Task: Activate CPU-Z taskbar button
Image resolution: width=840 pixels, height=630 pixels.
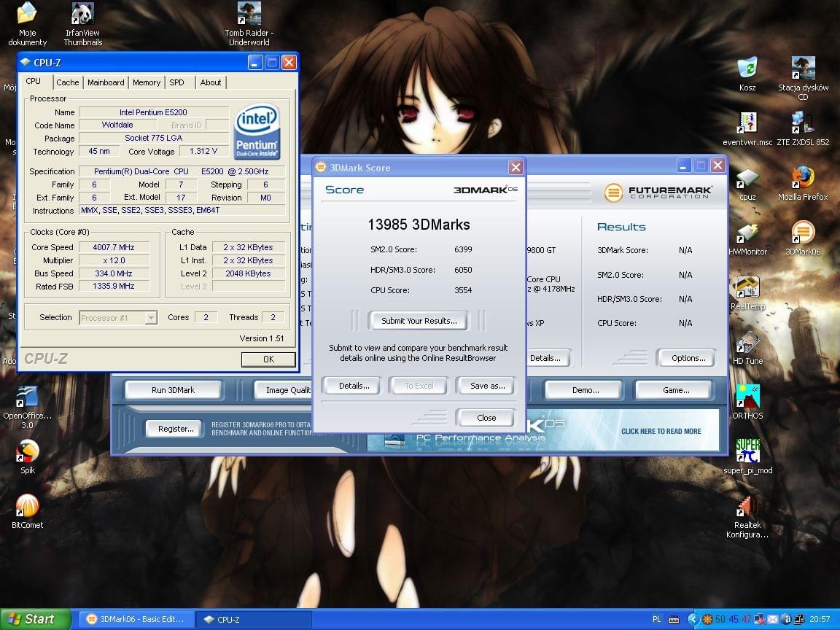Action: 254,619
